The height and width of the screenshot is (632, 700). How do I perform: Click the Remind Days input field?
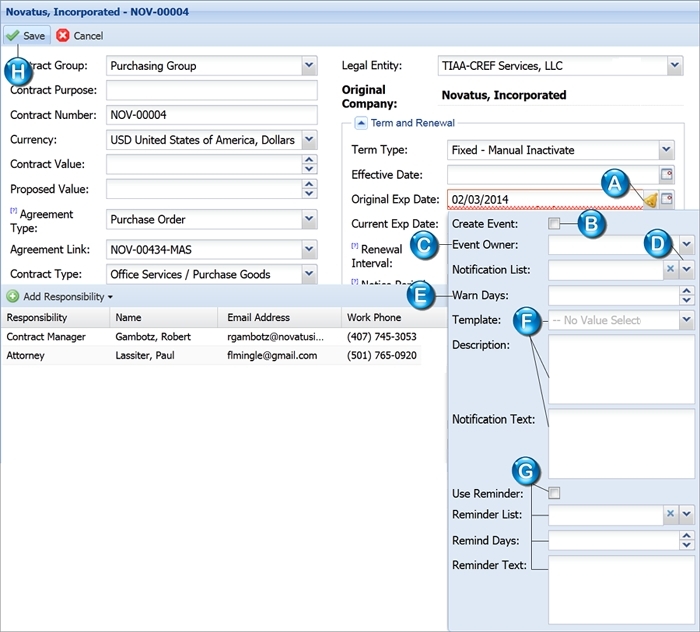click(x=613, y=541)
